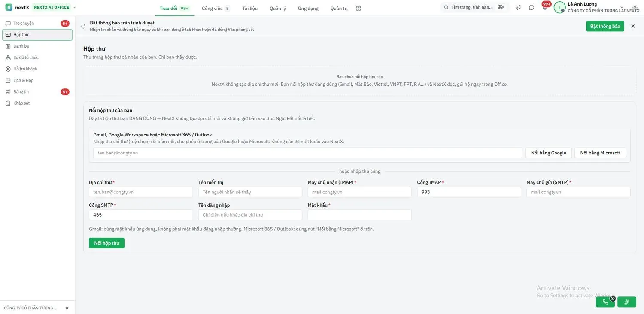Focus the Máy chủ gửi (SMTP) field
644x314 pixels.
coord(579,192)
